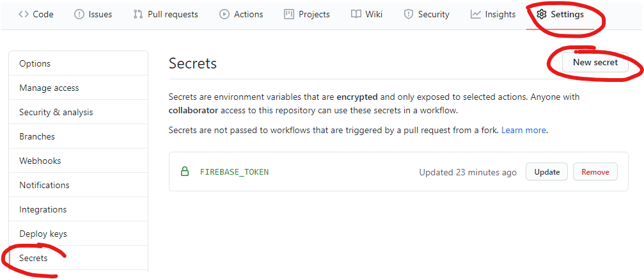
Task: Click the green lock icon beside FIREBASE_TOKEN
Action: pyautogui.click(x=185, y=171)
